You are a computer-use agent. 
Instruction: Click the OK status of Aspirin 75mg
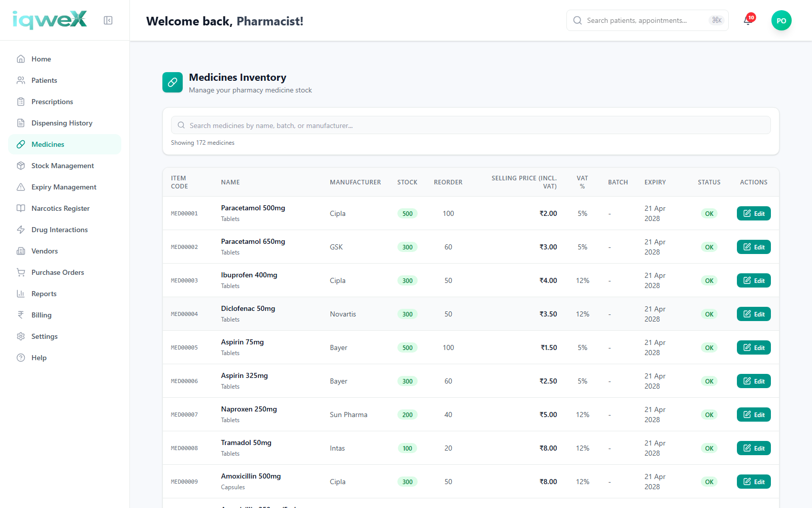click(709, 347)
